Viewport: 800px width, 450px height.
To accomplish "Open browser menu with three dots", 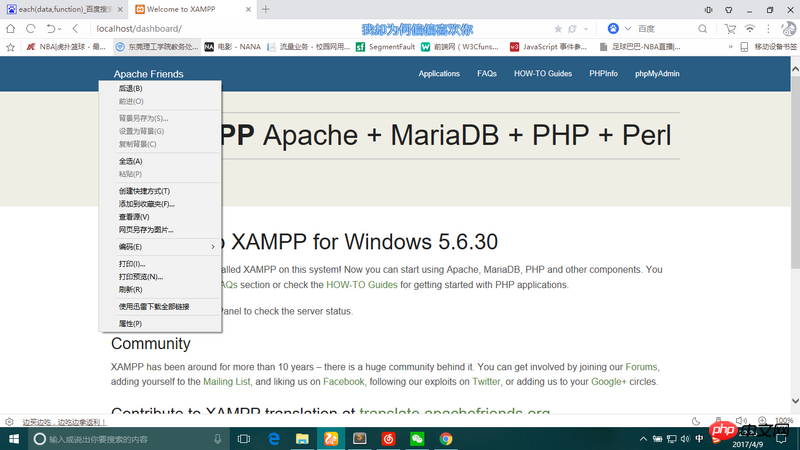I will pos(768,29).
